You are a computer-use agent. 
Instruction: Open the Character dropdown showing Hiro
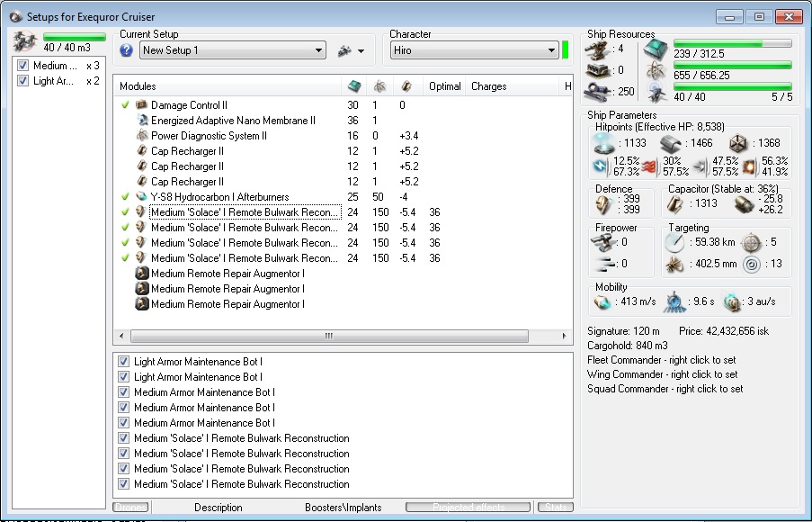point(475,50)
